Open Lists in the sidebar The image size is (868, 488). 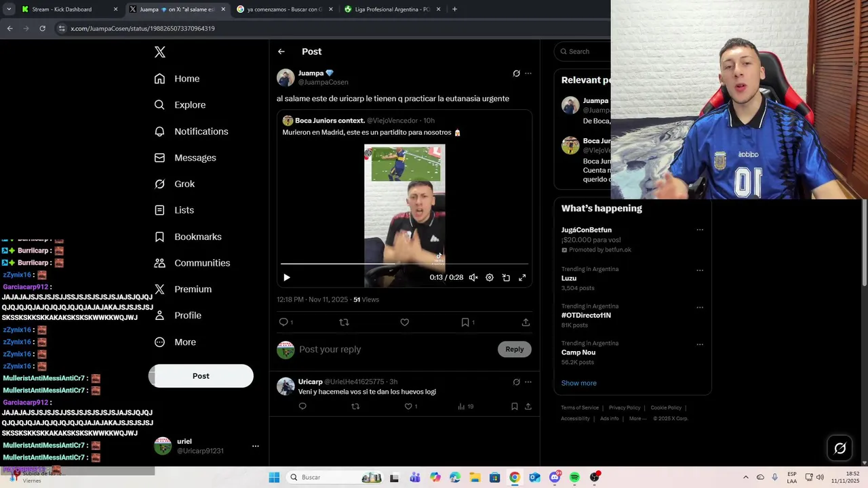pos(174,210)
